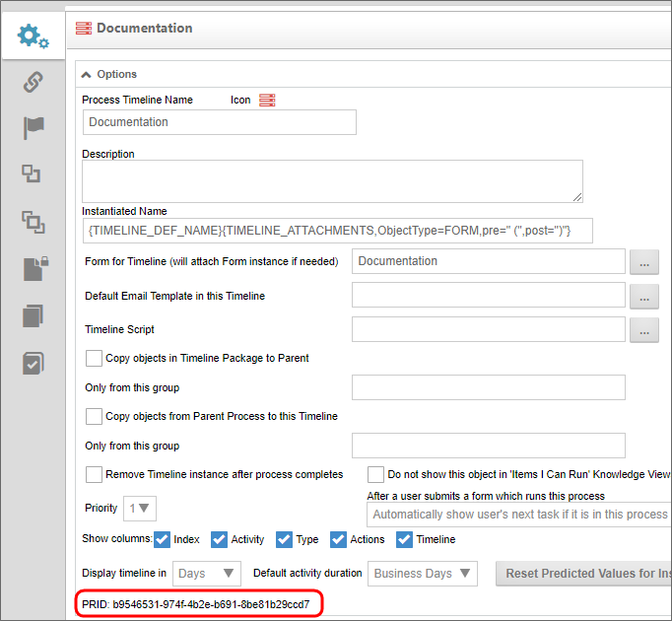Click the checklist pages icon in sidebar
The width and height of the screenshot is (672, 621).
coord(33,362)
